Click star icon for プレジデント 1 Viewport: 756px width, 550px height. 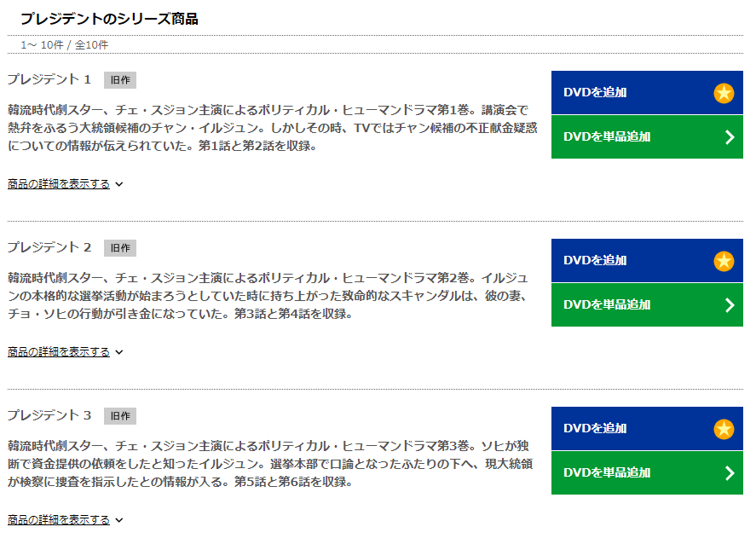tap(724, 93)
